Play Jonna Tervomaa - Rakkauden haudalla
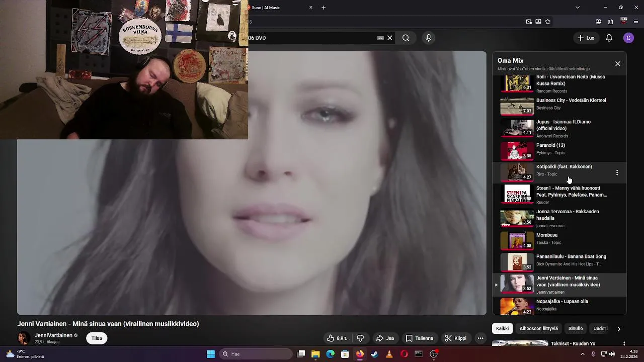Viewport: 644px width, 362px height. tap(559, 218)
